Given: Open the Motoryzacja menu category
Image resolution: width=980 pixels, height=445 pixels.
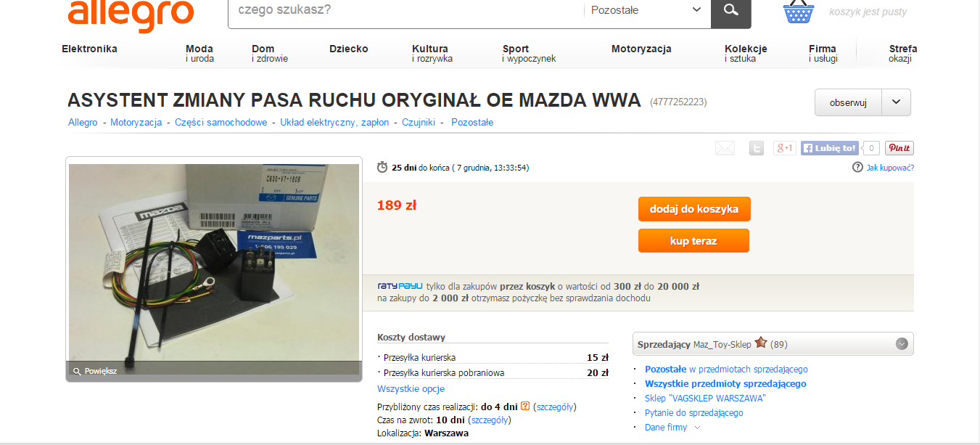Looking at the screenshot, I should [x=641, y=49].
